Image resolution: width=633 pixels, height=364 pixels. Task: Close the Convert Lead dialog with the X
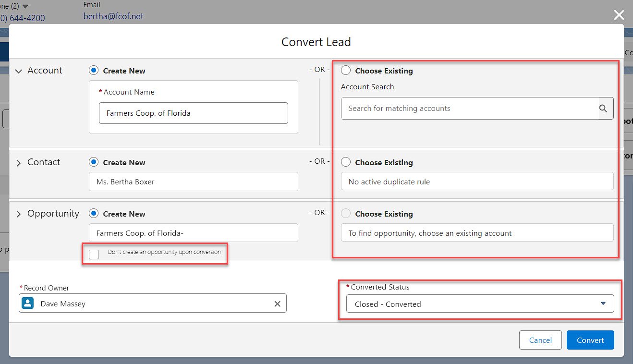(619, 15)
